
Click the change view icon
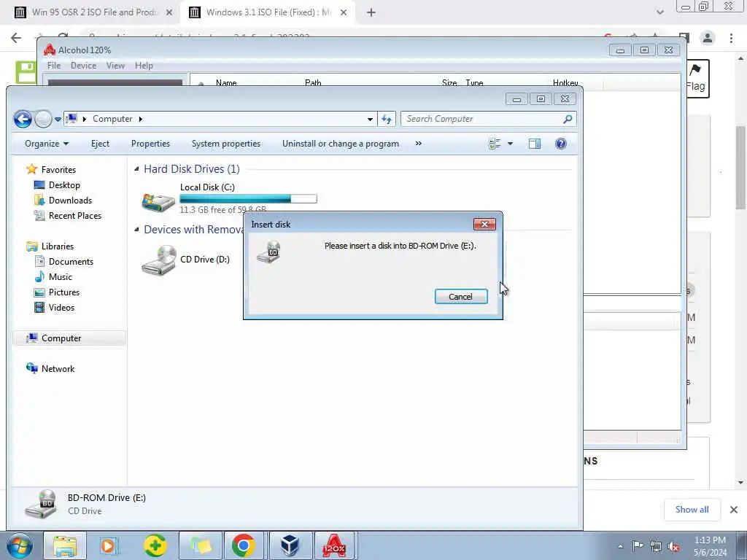pyautogui.click(x=495, y=144)
